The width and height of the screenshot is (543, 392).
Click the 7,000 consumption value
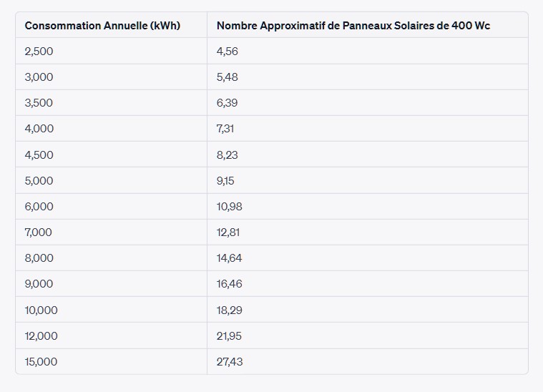coord(39,232)
